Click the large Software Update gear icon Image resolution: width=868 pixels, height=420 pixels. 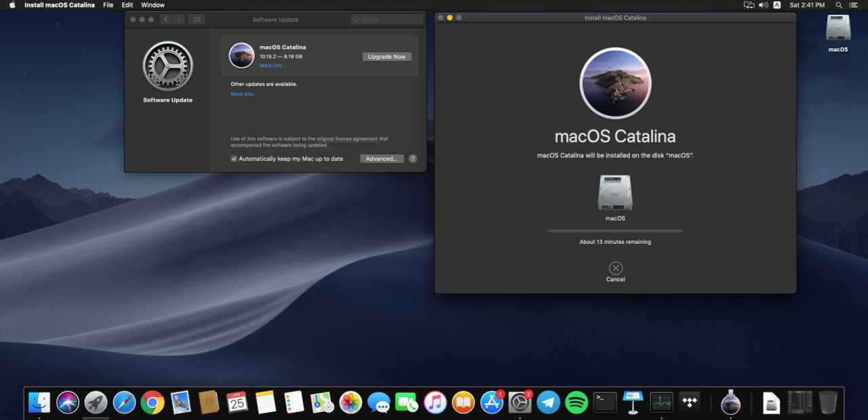pyautogui.click(x=167, y=66)
